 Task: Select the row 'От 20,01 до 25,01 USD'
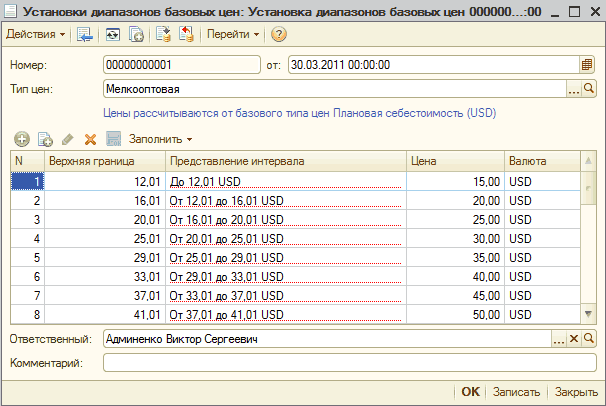(x=285, y=238)
